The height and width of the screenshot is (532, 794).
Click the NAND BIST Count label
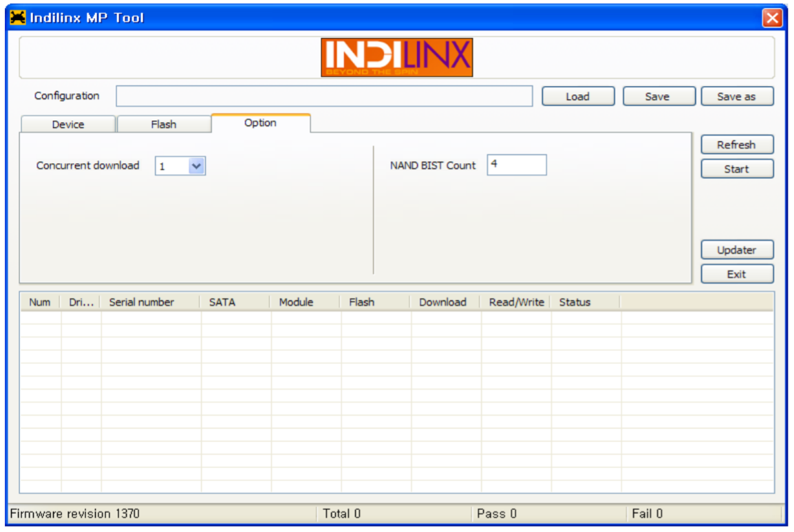click(433, 166)
